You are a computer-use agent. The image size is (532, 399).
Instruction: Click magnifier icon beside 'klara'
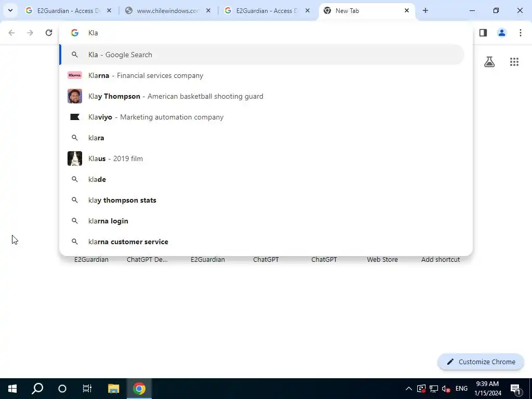[75, 138]
